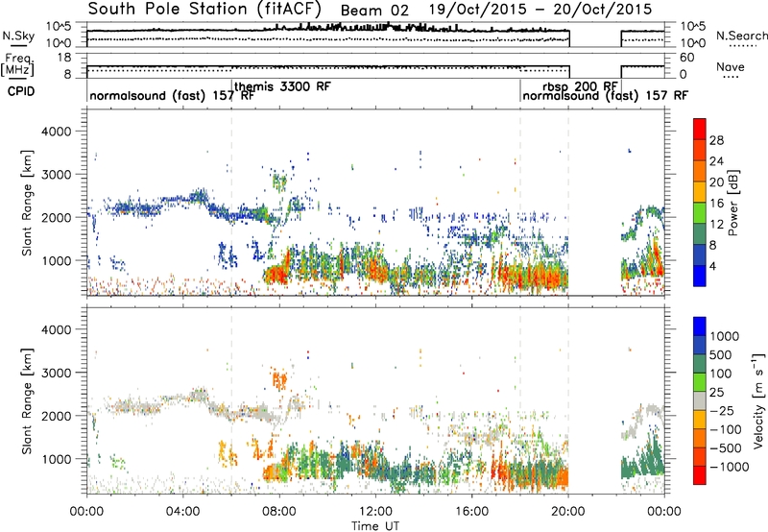Pick the top blue segment of Velocity color bar

tap(699, 326)
